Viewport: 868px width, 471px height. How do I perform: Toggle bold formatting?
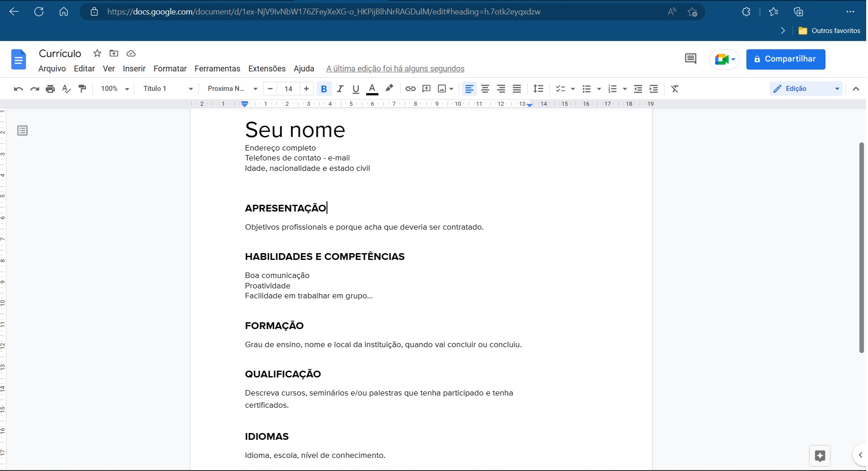click(x=324, y=89)
